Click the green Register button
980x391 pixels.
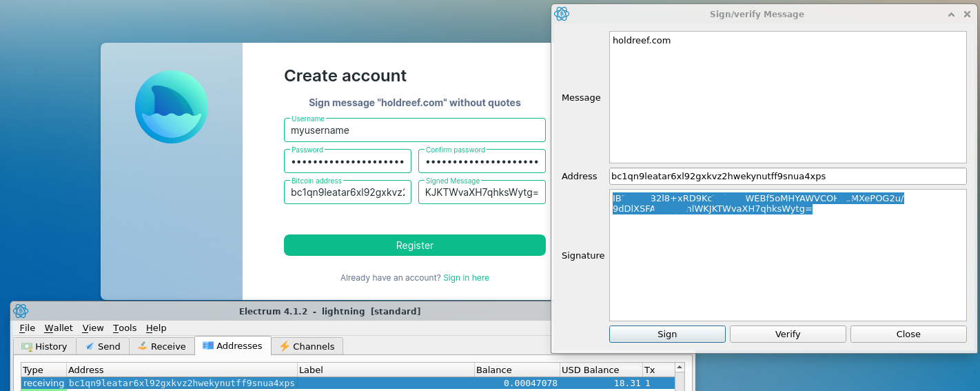point(414,245)
